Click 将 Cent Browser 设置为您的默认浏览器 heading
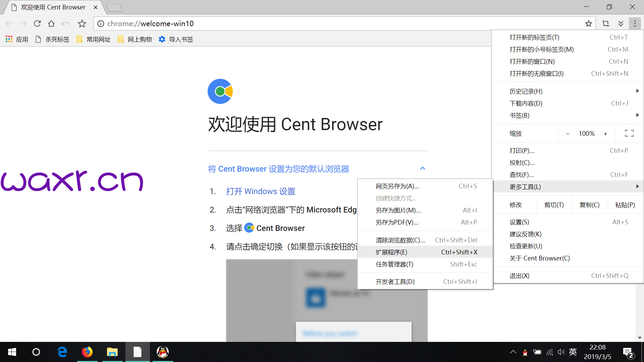The image size is (644, 362). tap(278, 169)
